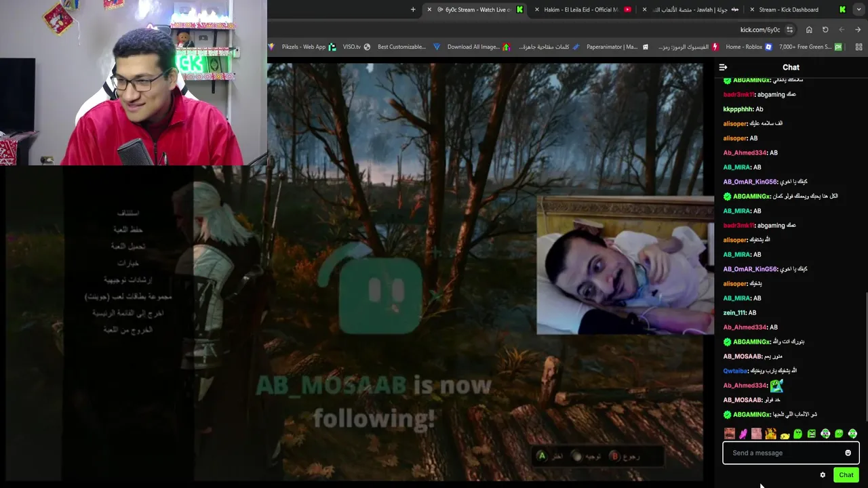The image size is (868, 488).
Task: Click the chat panel scrollbar thumb
Action: (865, 358)
